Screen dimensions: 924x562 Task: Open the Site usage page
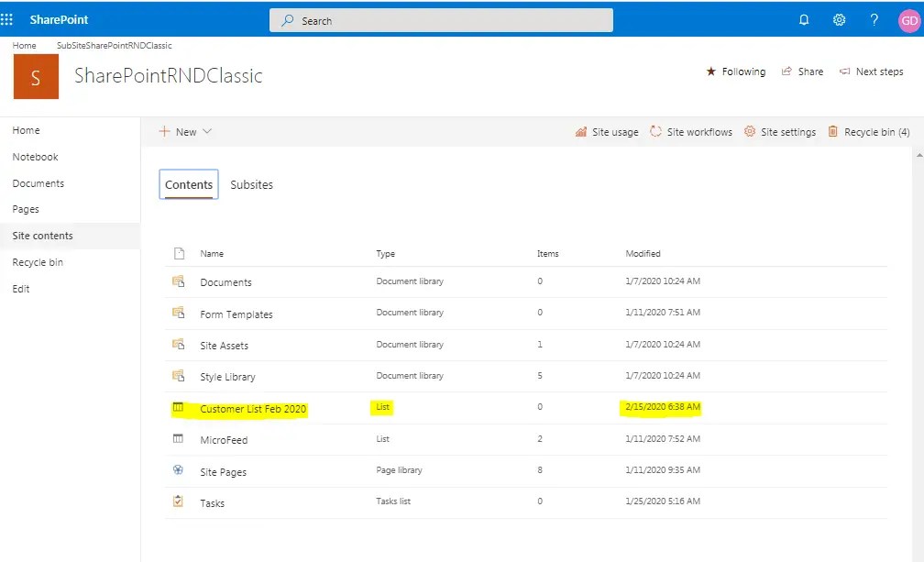coord(613,131)
